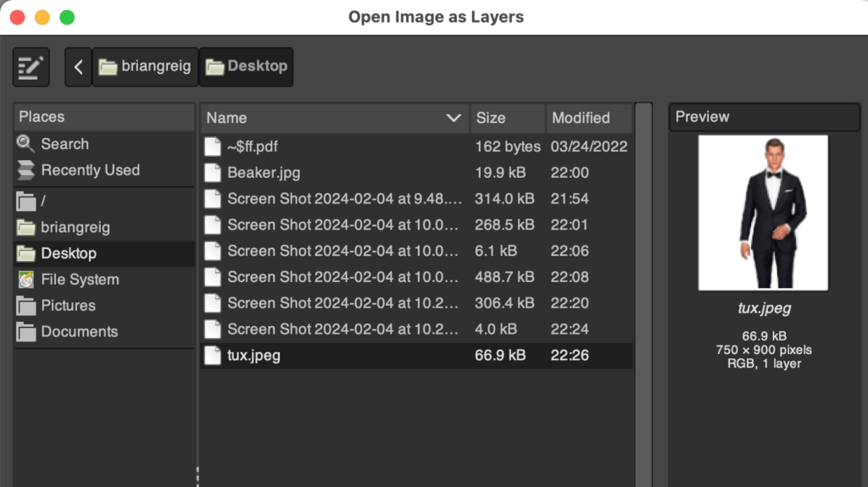The height and width of the screenshot is (487, 868).
Task: Click the Search magnifier icon in Places
Action: coord(26,144)
